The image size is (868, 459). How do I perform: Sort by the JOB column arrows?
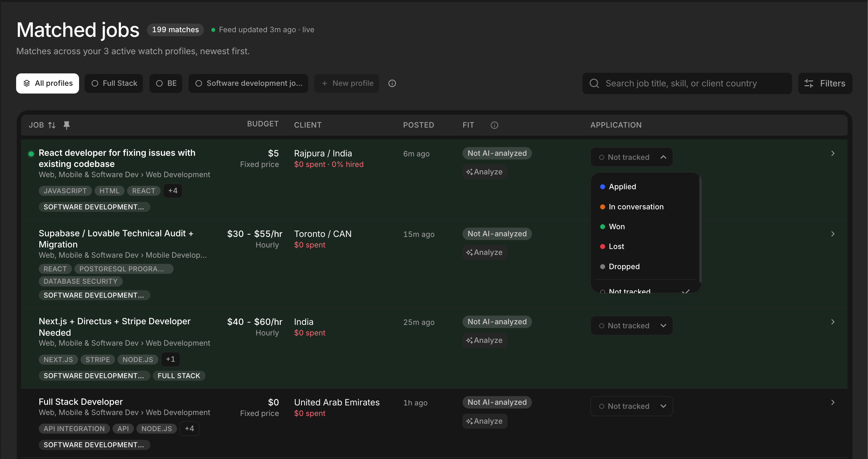(x=52, y=125)
